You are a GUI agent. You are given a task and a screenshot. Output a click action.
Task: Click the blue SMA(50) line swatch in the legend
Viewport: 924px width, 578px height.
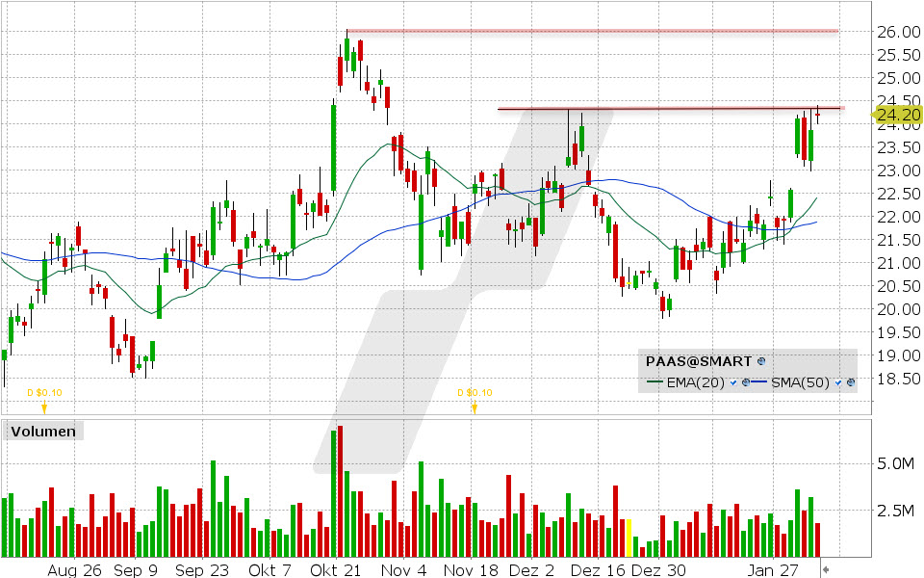coord(759,382)
